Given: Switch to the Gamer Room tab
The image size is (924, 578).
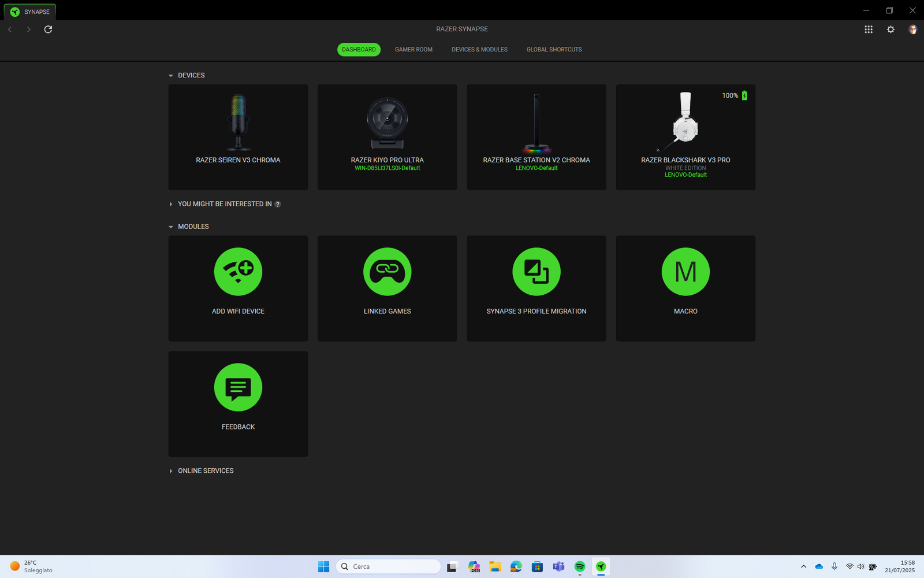Looking at the screenshot, I should click(x=413, y=50).
